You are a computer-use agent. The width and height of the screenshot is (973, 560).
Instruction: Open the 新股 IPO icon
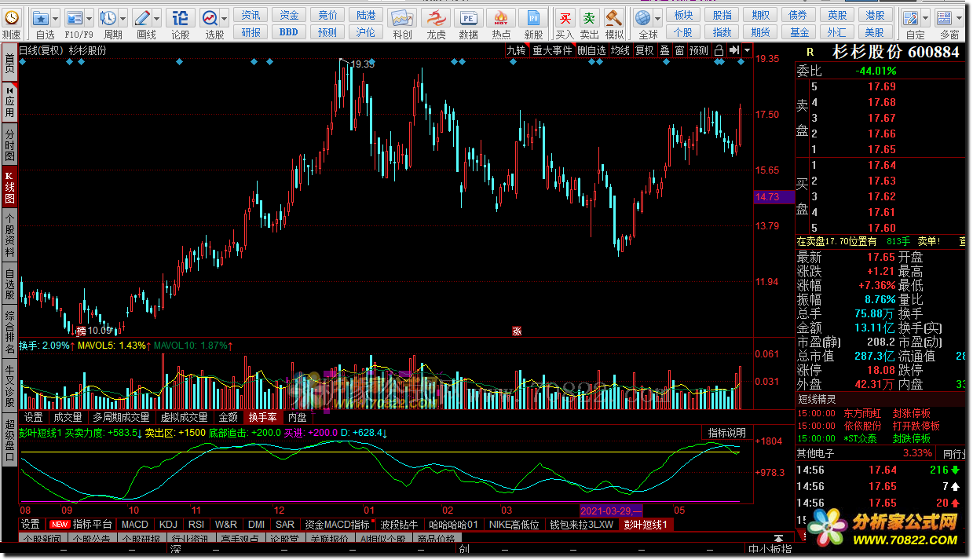point(534,17)
